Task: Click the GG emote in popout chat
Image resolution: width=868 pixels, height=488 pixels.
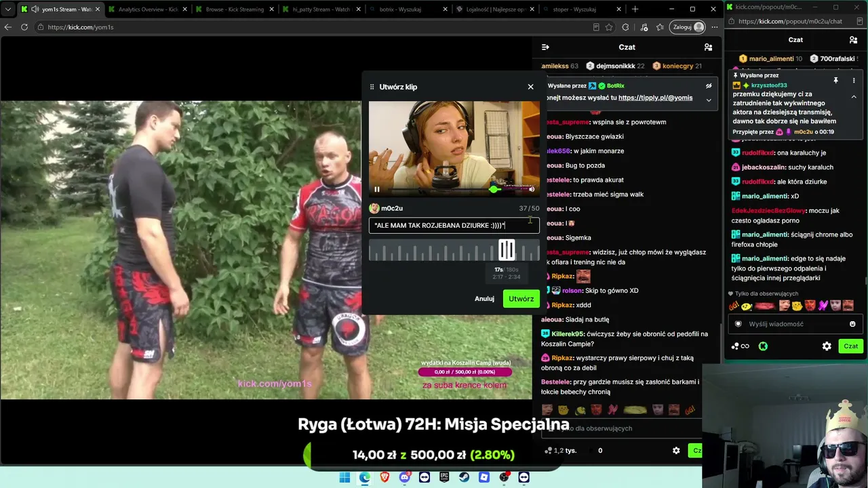Action: pos(733,306)
